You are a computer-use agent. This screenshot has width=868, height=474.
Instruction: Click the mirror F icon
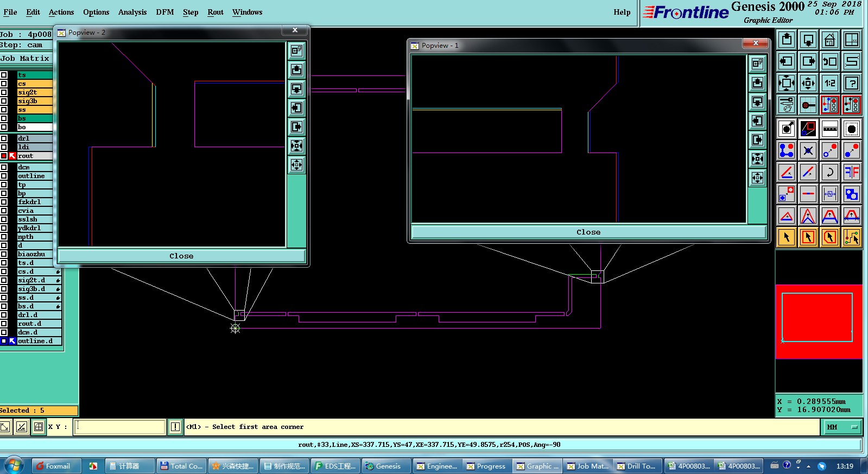[x=852, y=172]
